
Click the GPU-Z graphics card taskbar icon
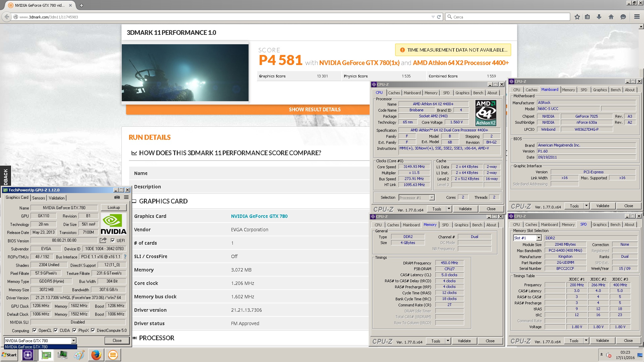coord(46,355)
